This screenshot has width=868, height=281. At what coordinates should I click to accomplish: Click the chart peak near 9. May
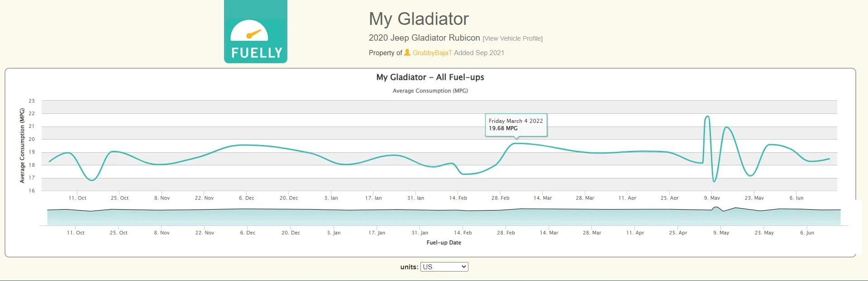[x=707, y=117]
